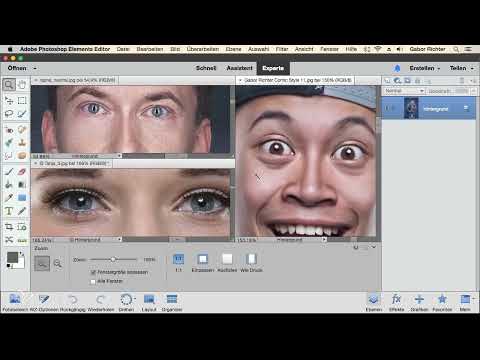Screen dimensions: 480x360
Task: Launch the Organizer
Action: (172, 303)
